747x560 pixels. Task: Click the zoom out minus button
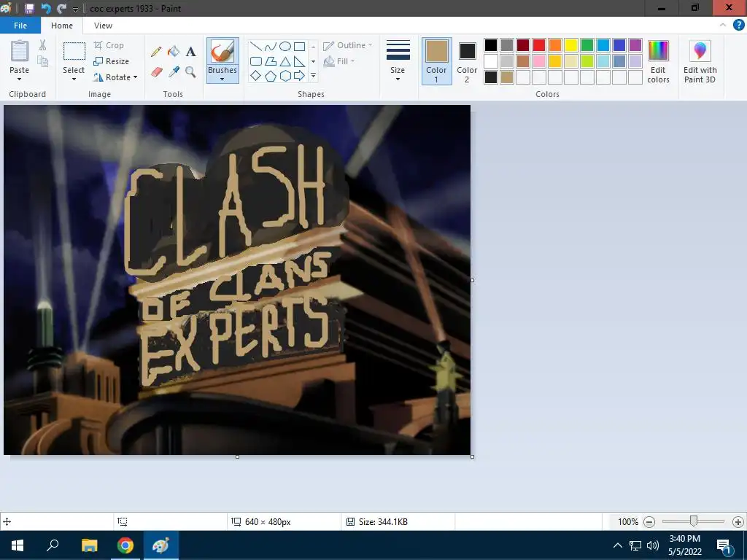point(649,522)
